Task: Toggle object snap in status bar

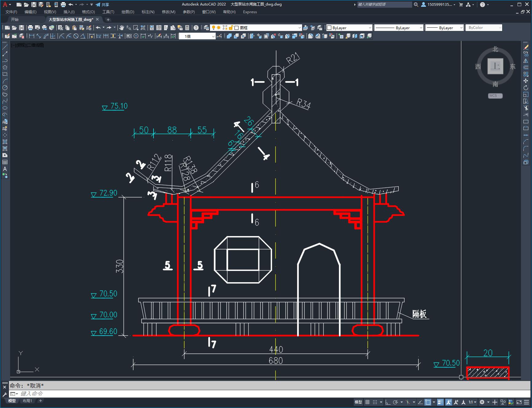Action: [x=428, y=402]
